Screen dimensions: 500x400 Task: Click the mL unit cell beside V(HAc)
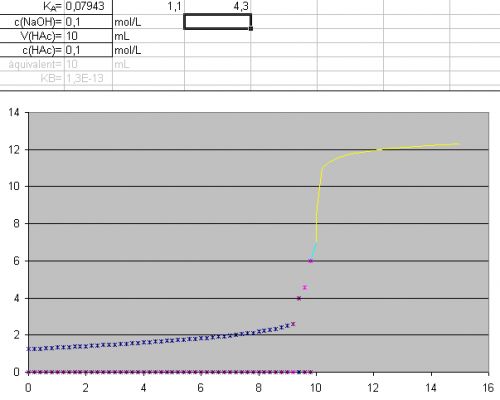(x=148, y=36)
